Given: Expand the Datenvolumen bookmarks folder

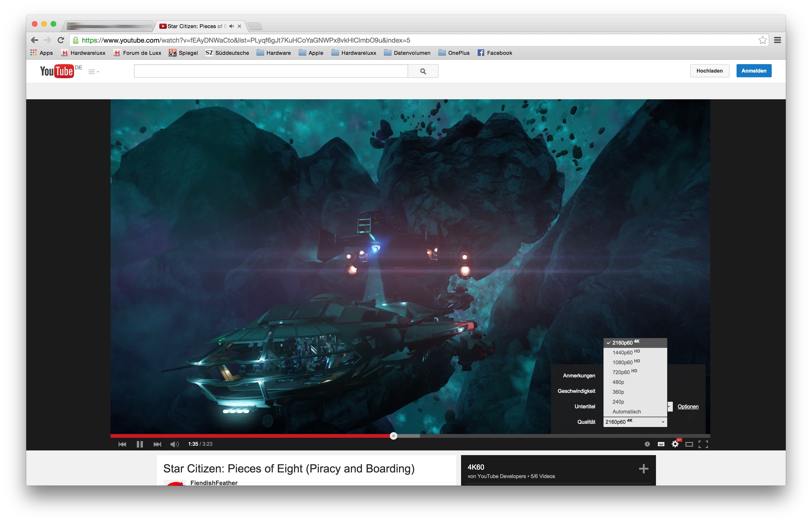Looking at the screenshot, I should point(407,53).
